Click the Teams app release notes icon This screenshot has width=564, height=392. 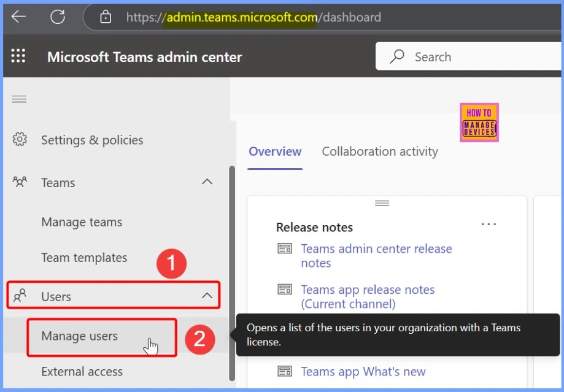tap(285, 289)
